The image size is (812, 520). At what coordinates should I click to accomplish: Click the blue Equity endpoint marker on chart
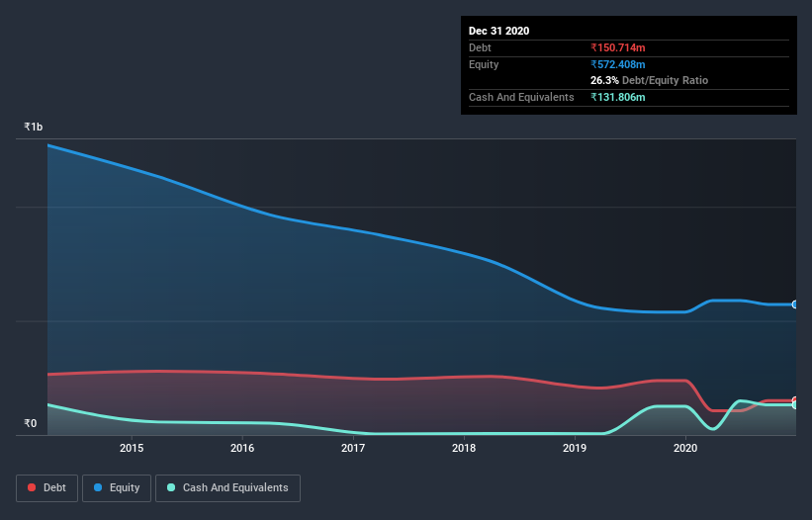(x=795, y=304)
